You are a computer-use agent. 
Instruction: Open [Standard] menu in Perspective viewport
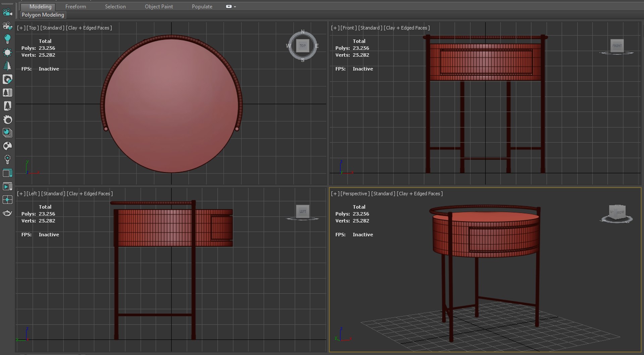coord(383,193)
